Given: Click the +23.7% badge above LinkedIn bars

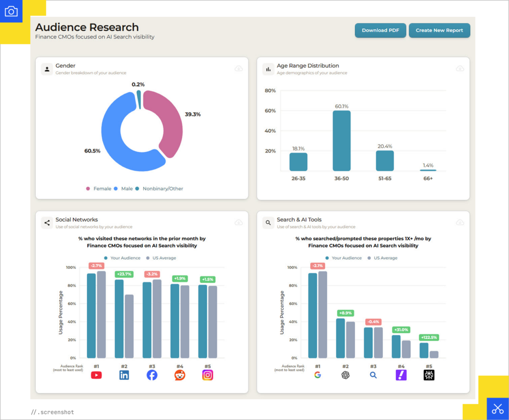Looking at the screenshot, I should [x=124, y=274].
